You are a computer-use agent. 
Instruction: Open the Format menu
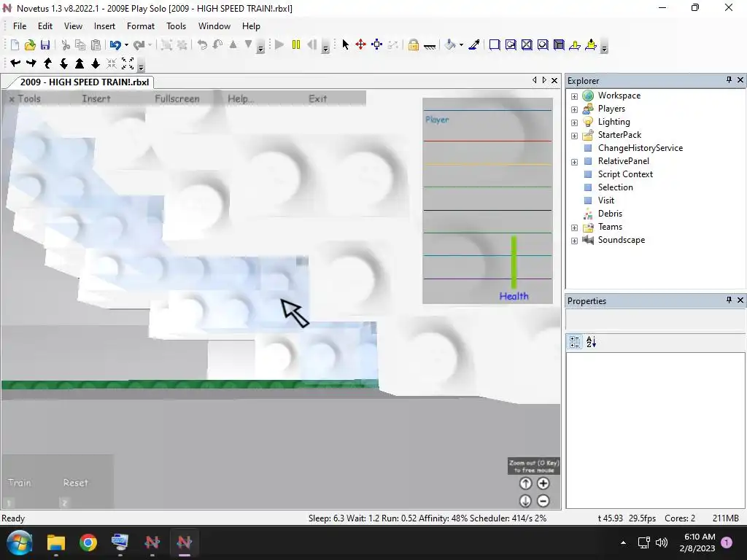click(141, 26)
